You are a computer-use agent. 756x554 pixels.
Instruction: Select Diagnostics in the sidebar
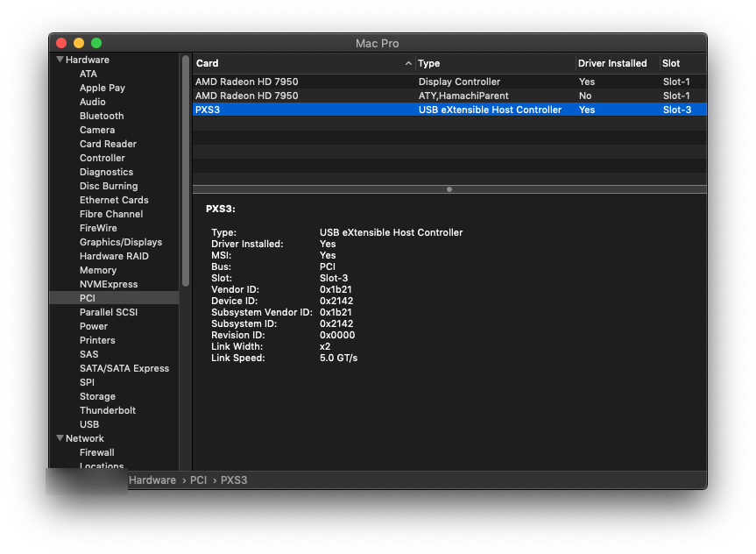106,172
